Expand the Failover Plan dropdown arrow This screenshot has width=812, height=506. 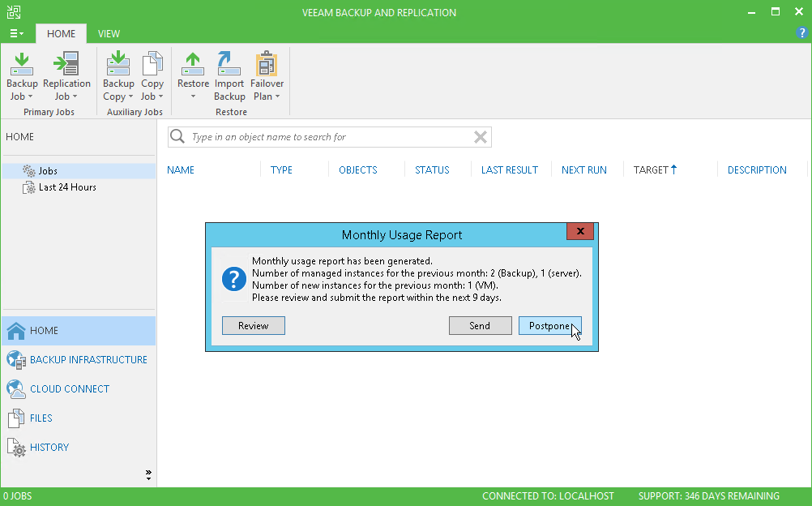(x=278, y=96)
